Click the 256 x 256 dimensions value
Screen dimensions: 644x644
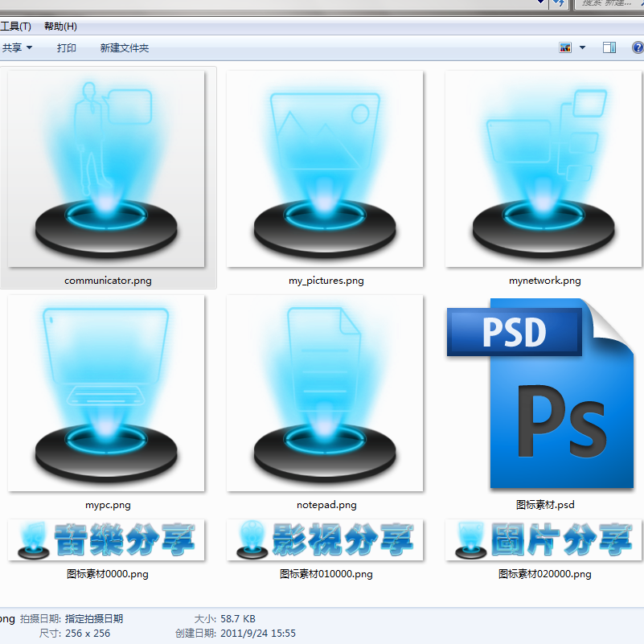(88, 634)
